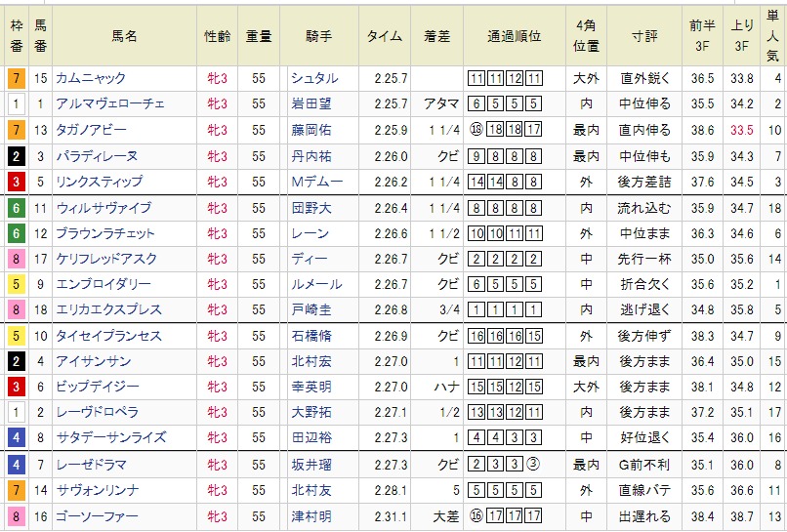
Task: Open horse タガノアビー link
Action: tap(92, 130)
